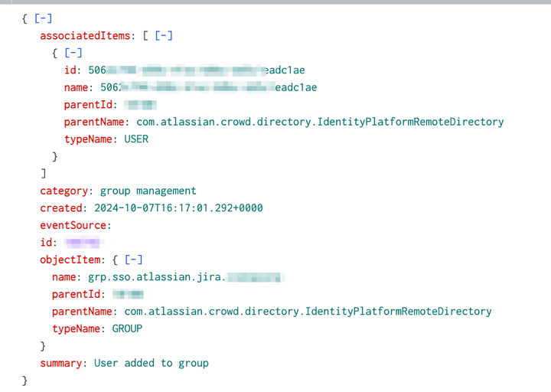Viewport: 551px width, 392px height.
Task: Select the eventSource key
Action: (73, 225)
